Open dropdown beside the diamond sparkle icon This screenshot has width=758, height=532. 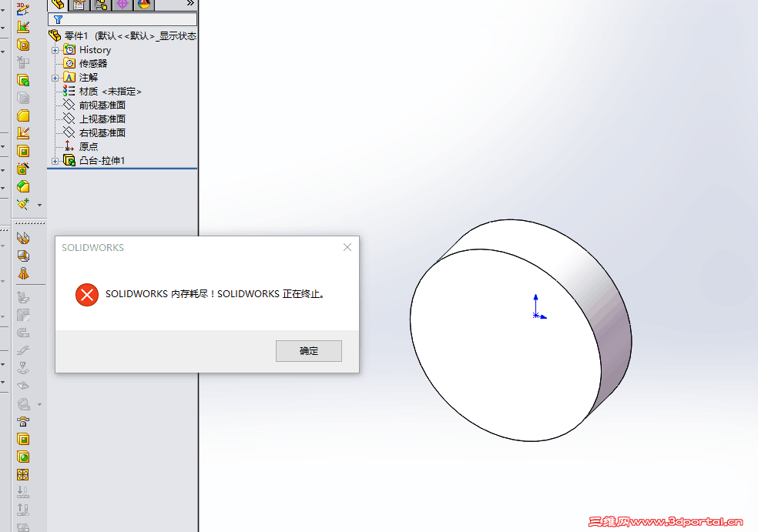pyautogui.click(x=39, y=205)
